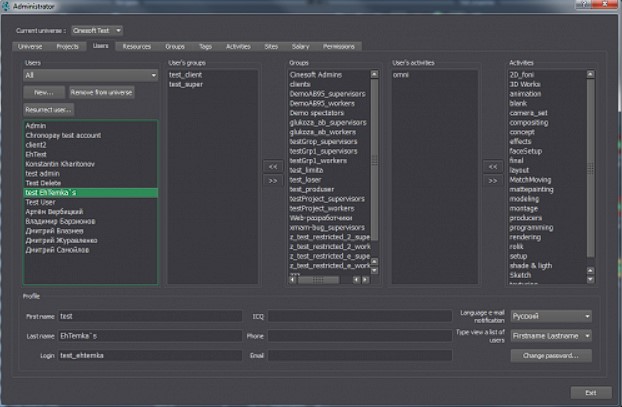Screen dimensions: 622x407
Task: Open the Activities tab
Action: click(x=238, y=46)
